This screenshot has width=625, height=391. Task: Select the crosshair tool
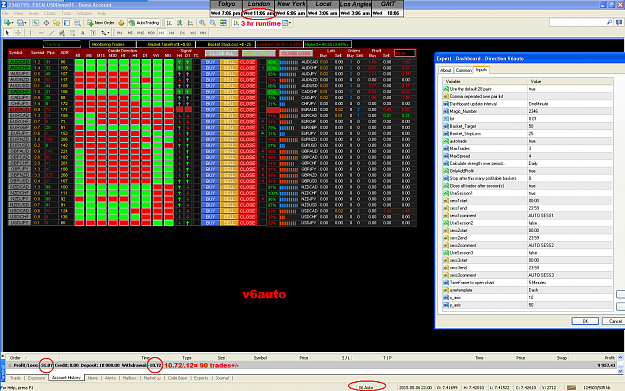[x=18, y=33]
